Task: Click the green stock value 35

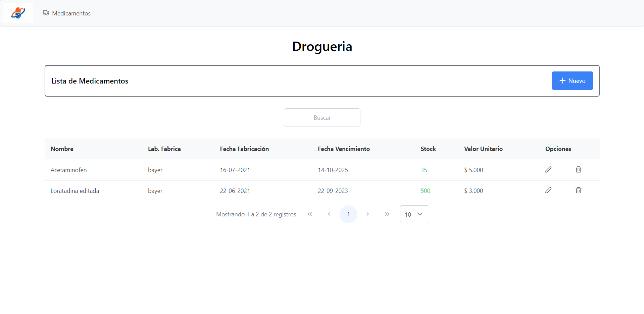Action: tap(424, 170)
